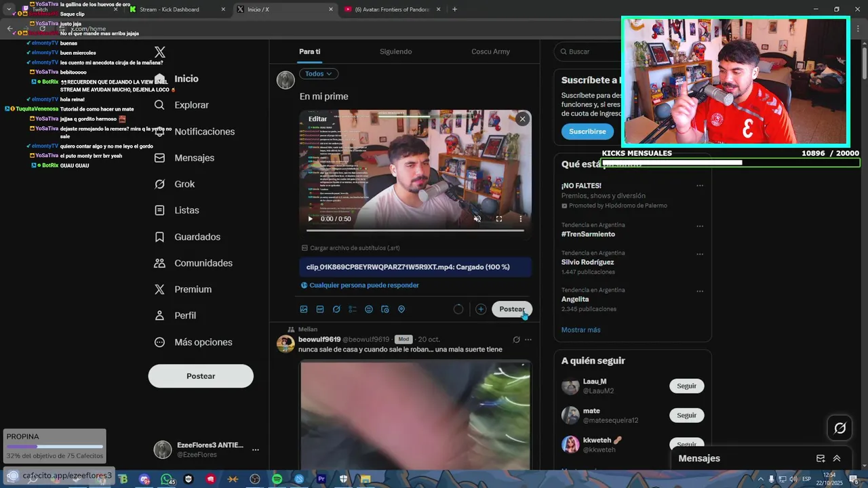Open options for Silvio Rodríguez trend
The height and width of the screenshot is (488, 868).
700,254
